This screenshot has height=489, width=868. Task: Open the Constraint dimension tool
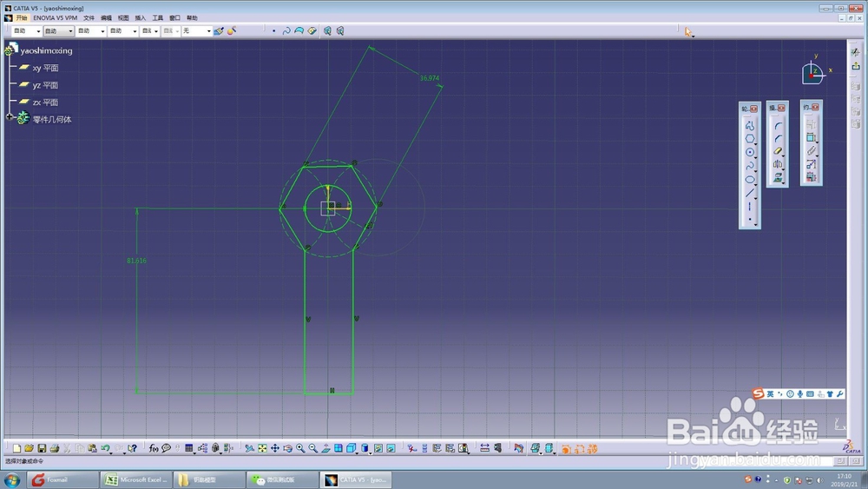coord(811,137)
